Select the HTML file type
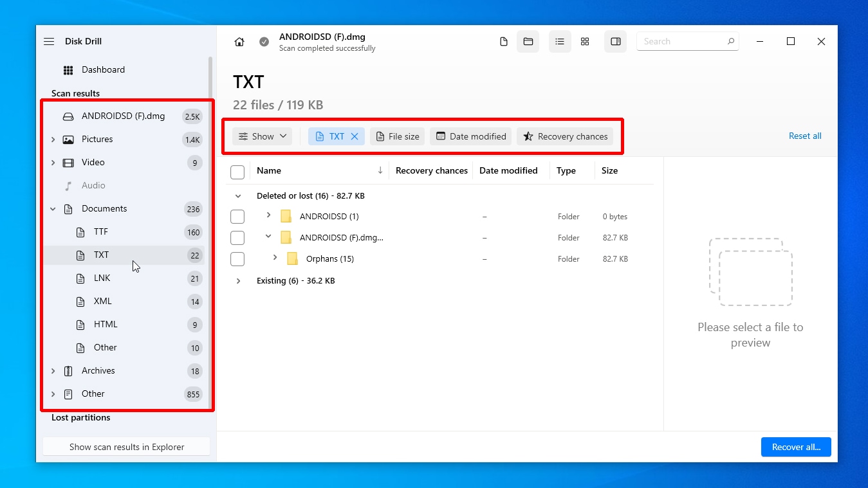Screen dimensions: 868x488 [124, 325]
